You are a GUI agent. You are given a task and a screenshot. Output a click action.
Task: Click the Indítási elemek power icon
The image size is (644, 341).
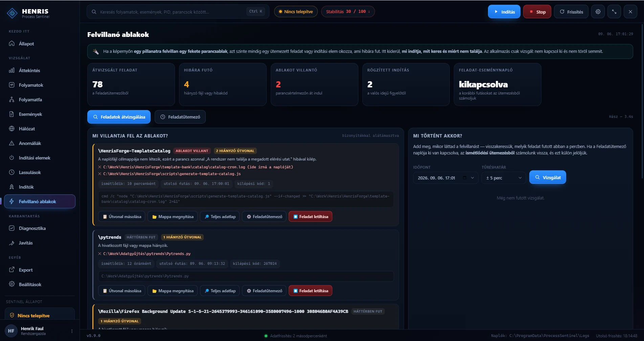[12, 158]
